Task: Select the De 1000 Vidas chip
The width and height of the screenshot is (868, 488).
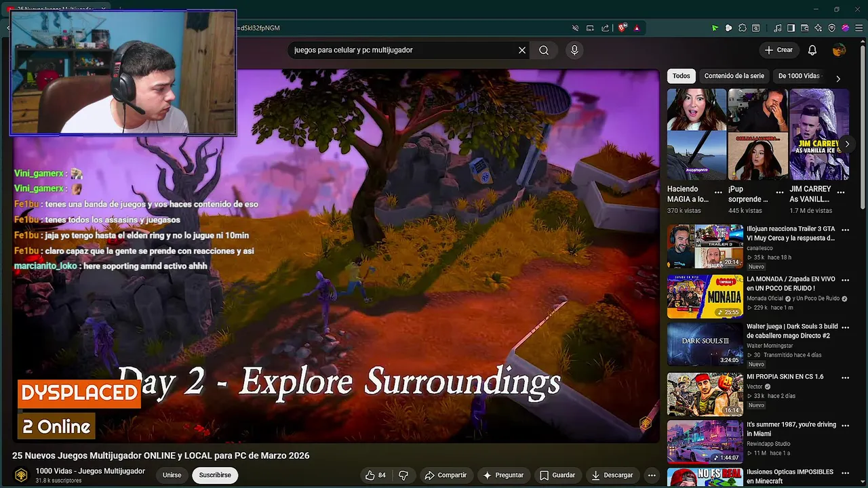Action: 799,76
